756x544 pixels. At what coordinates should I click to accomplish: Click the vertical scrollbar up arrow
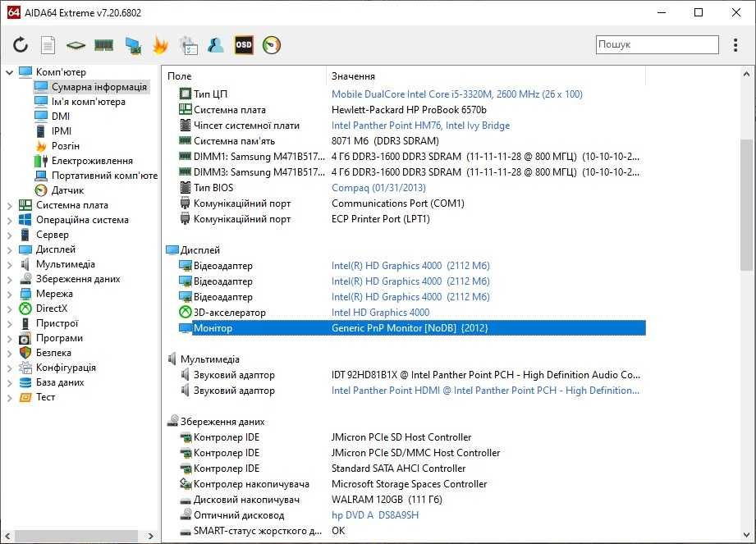point(746,74)
